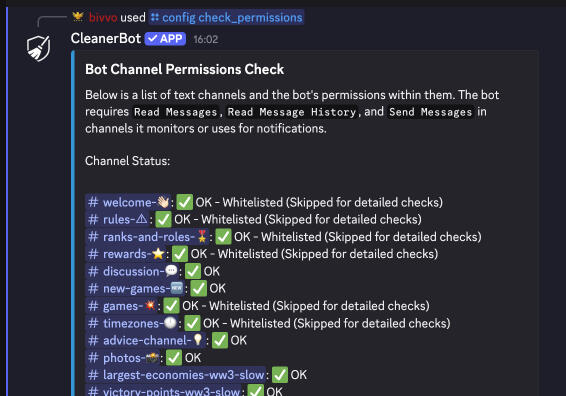The height and width of the screenshot is (396, 566).
Task: Click the crown icon beside bivvo
Action: (78, 17)
